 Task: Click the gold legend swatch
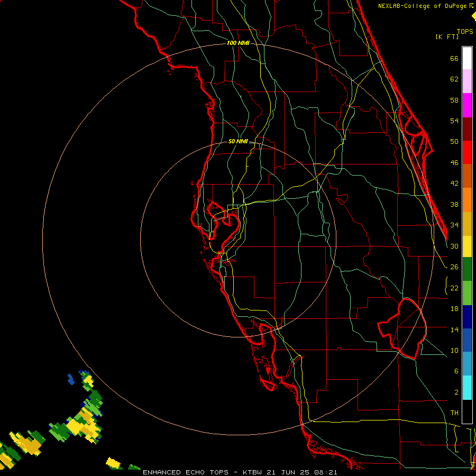(467, 224)
